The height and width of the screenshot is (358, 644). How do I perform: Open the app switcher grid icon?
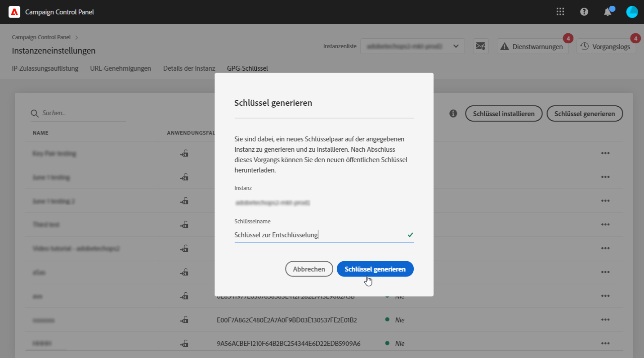click(x=560, y=12)
